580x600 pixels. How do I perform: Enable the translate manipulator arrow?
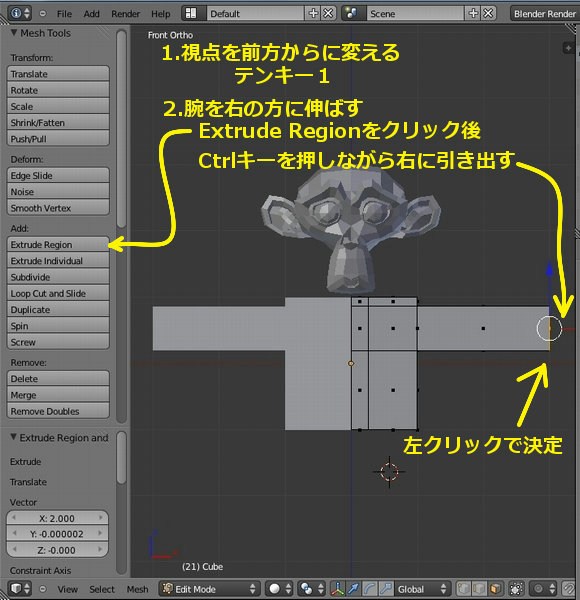pyautogui.click(x=353, y=589)
